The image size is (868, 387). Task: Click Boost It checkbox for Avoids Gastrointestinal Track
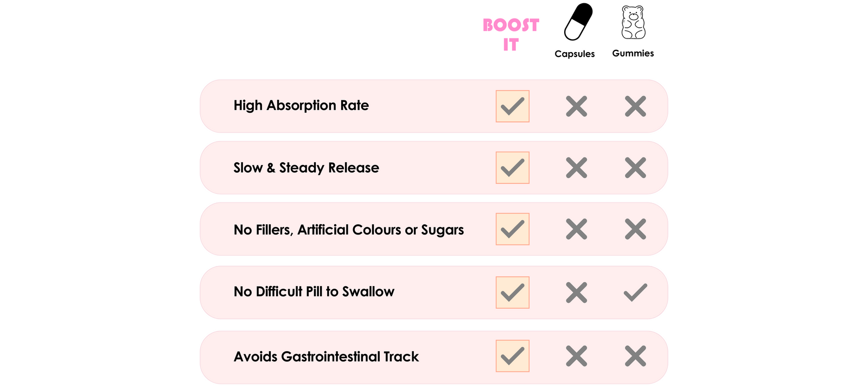pyautogui.click(x=512, y=356)
